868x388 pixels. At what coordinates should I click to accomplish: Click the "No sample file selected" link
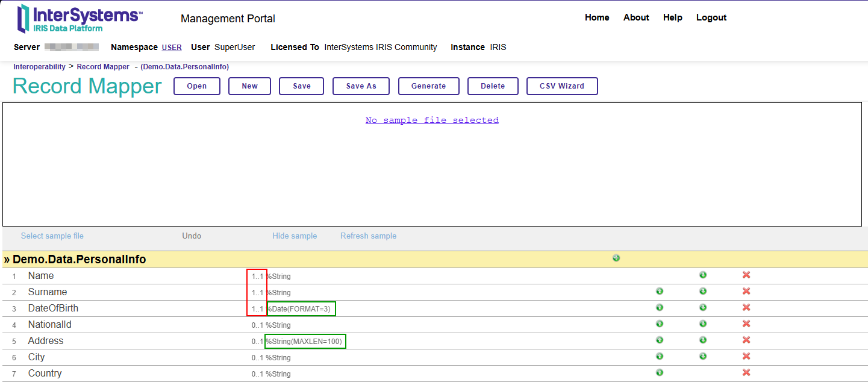[x=432, y=120]
